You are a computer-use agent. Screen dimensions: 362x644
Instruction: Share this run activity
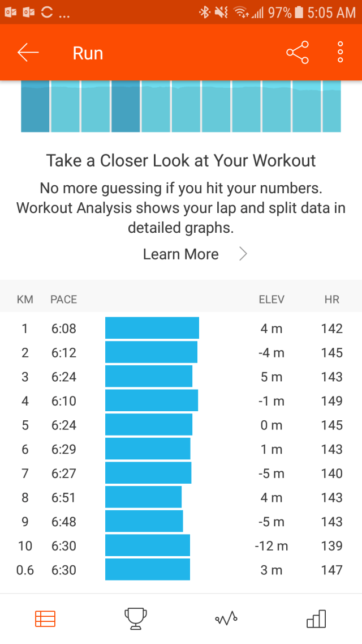click(x=298, y=53)
